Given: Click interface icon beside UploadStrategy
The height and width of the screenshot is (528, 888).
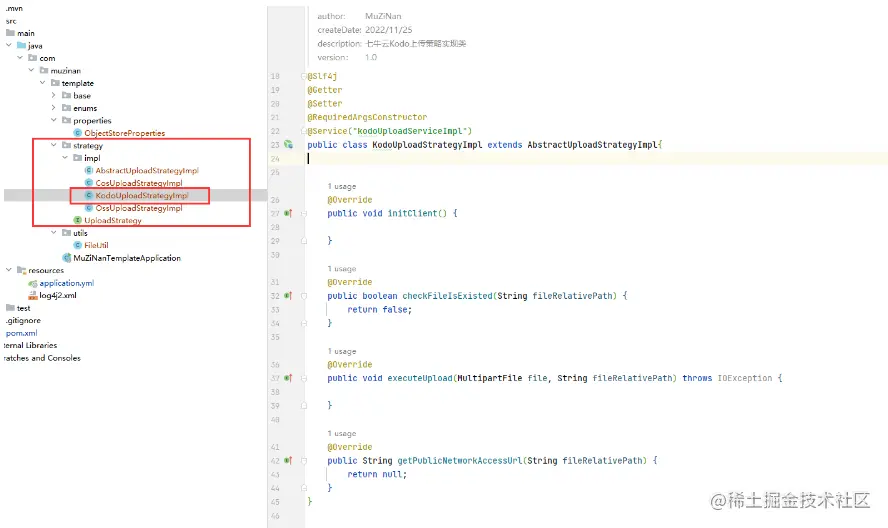Looking at the screenshot, I should click(78, 220).
